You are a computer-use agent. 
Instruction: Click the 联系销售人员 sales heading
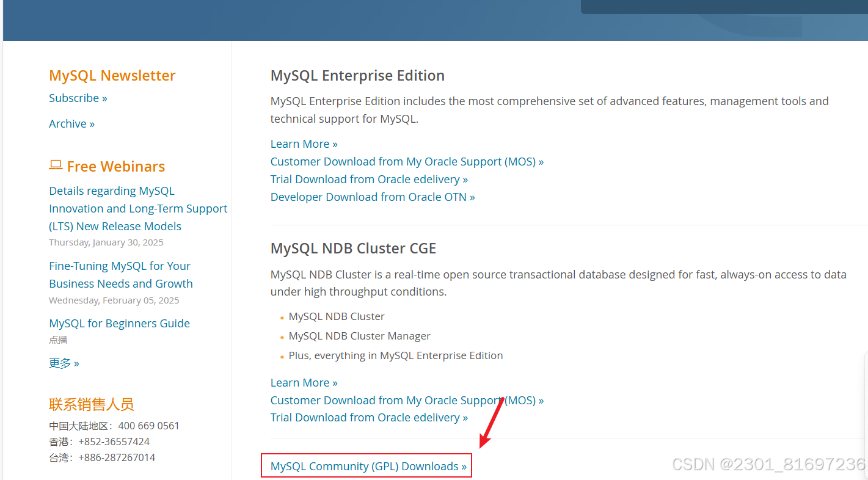pyautogui.click(x=91, y=404)
